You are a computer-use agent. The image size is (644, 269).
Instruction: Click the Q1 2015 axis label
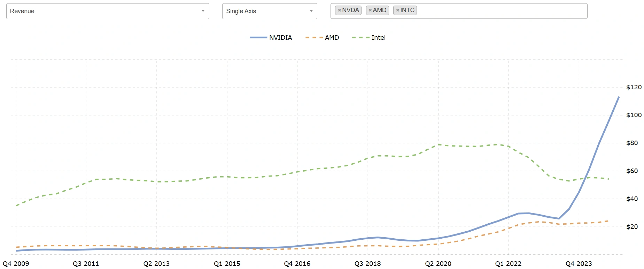227,264
